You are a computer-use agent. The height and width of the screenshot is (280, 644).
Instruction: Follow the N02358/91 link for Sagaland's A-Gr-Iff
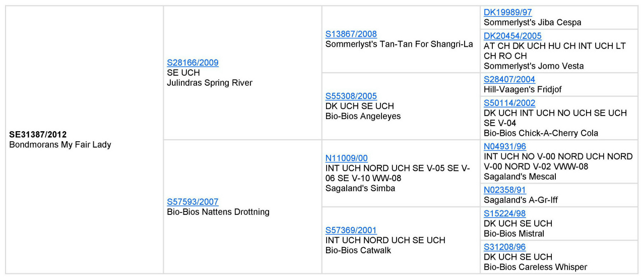click(x=505, y=190)
